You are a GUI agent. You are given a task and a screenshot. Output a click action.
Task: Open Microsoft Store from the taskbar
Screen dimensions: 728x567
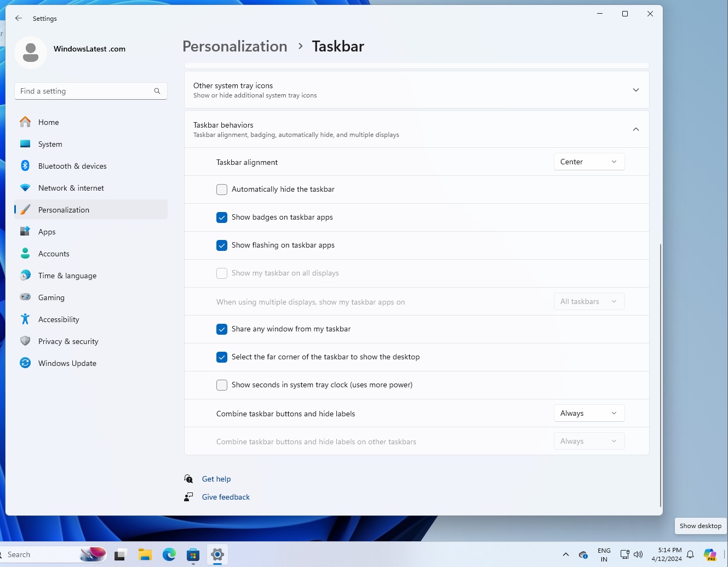(x=192, y=554)
